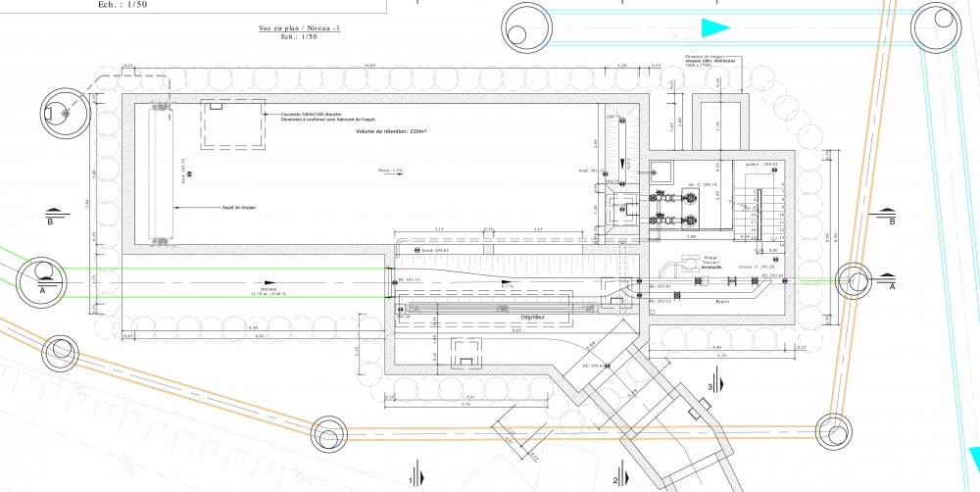Click the "Vue en plan / Niveau -1" title
The image size is (980, 492).
(299, 29)
